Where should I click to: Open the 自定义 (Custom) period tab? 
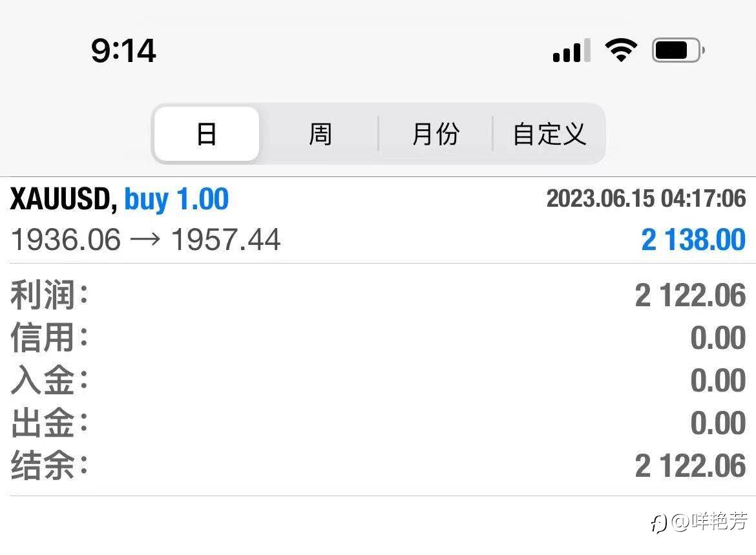(549, 134)
